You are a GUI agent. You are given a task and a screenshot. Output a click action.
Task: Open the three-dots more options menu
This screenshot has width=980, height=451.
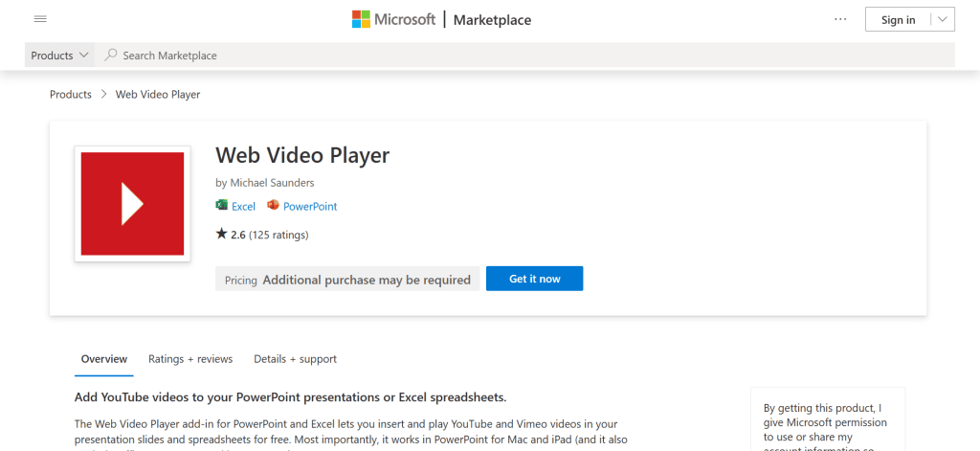click(x=840, y=19)
